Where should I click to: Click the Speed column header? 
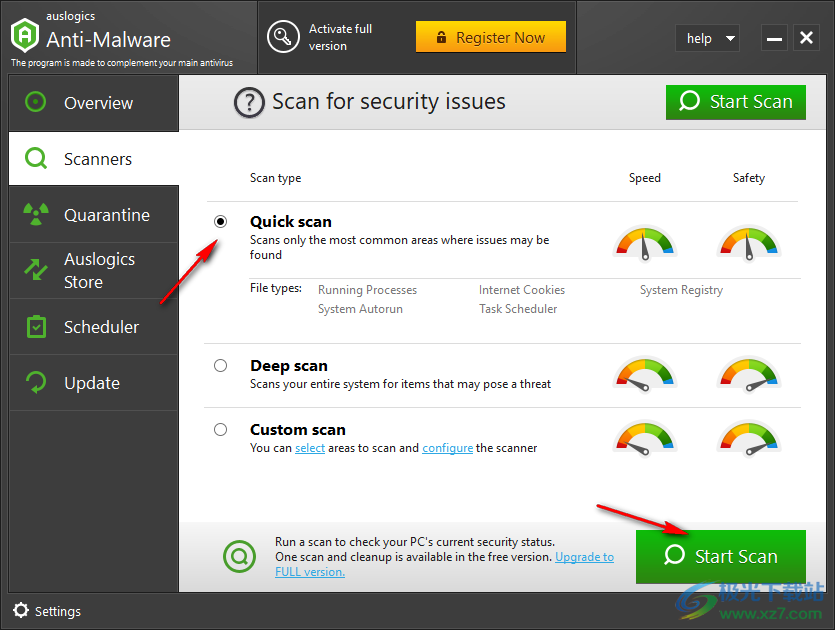coord(644,178)
